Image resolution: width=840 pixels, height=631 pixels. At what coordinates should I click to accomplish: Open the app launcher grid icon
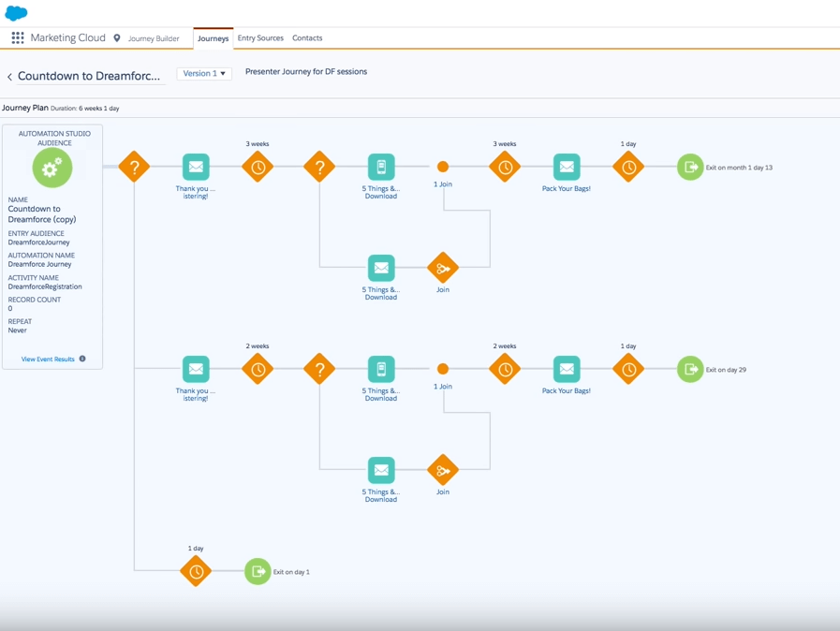click(18, 37)
